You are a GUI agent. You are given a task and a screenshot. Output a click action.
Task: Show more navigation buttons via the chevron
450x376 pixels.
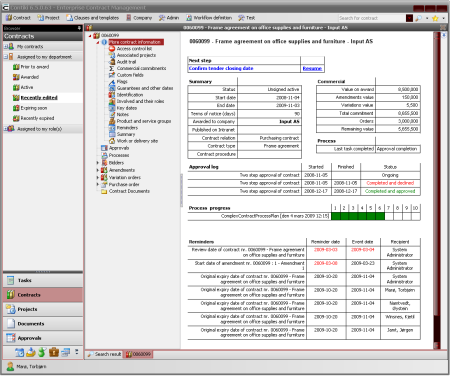pyautogui.click(x=77, y=352)
